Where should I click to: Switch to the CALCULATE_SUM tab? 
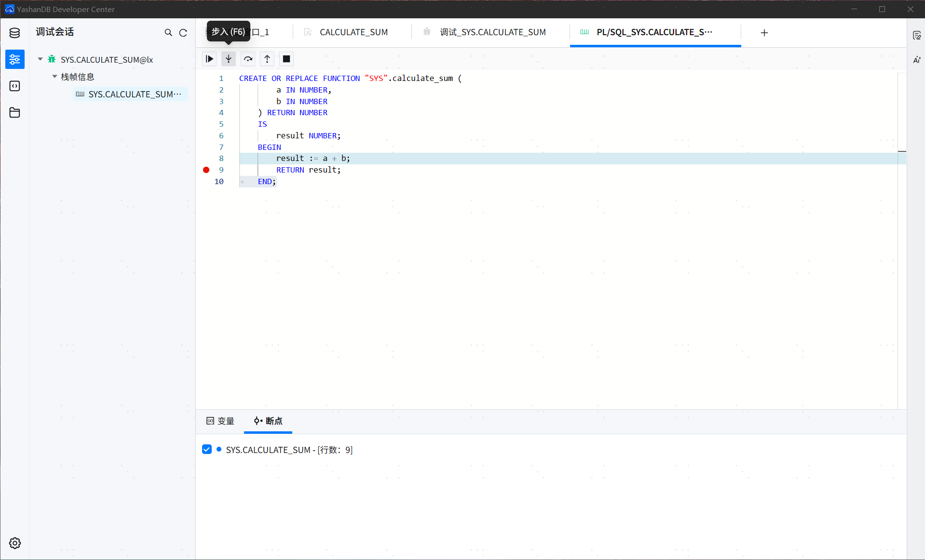[353, 32]
